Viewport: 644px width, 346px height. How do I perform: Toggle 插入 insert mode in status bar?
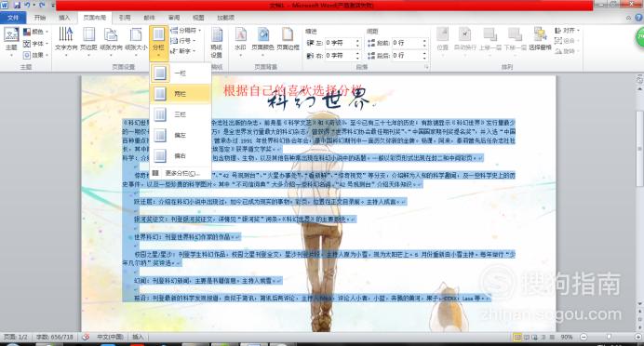138,337
